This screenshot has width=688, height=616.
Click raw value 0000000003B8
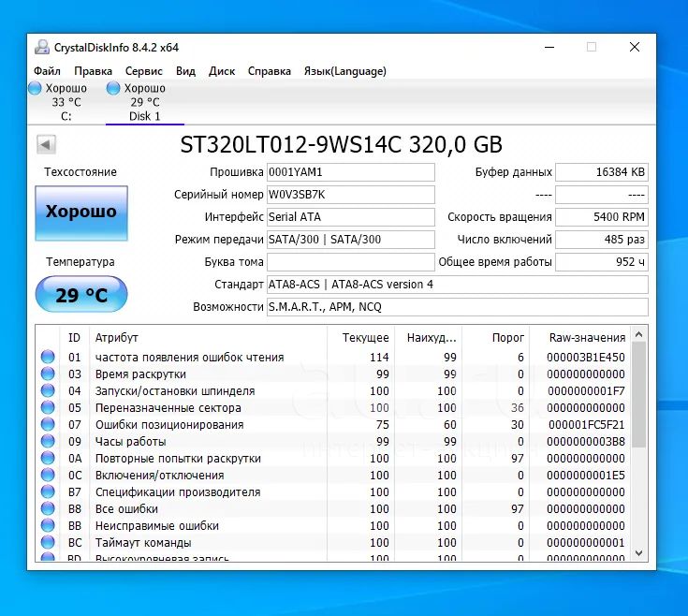(x=586, y=441)
